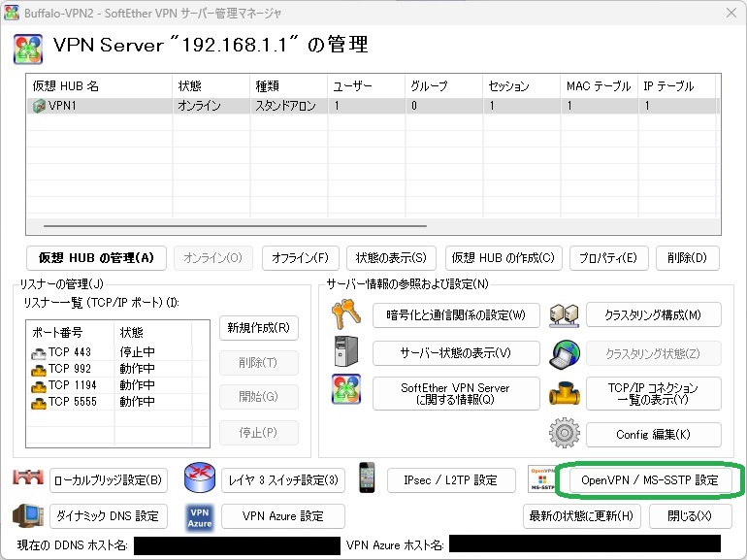
Task: Click 閉じる(X) button
Action: (690, 516)
